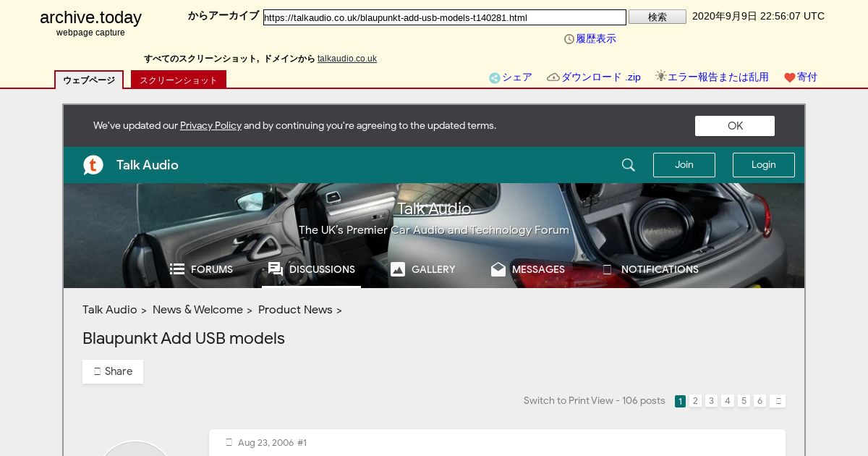868x456 pixels.
Task: Click the Talk Audio header brand text
Action: [148, 165]
